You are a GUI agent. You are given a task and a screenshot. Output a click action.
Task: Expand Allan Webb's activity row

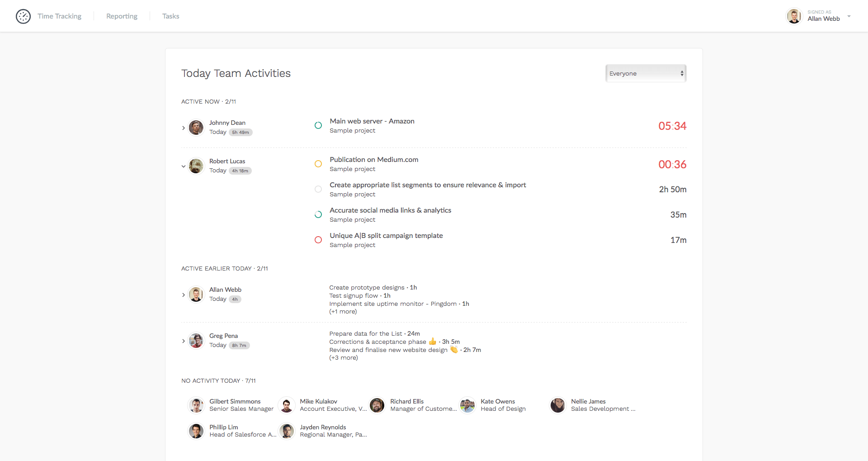184,295
